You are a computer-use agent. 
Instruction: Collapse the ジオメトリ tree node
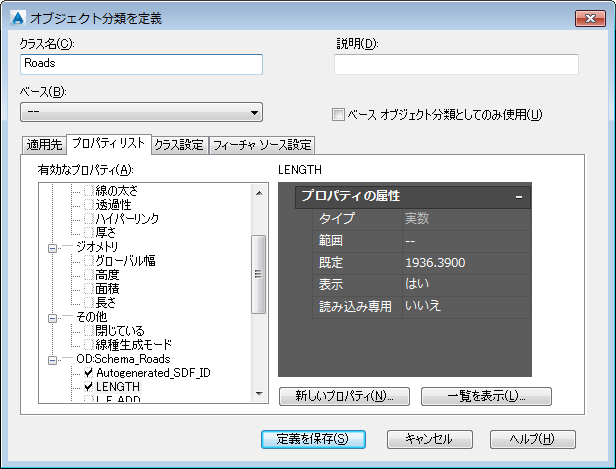(x=52, y=248)
